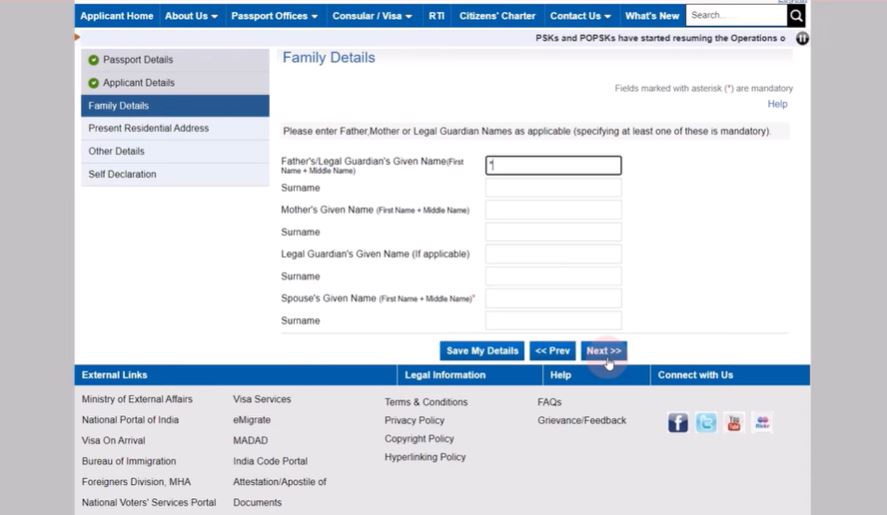The height and width of the screenshot is (515, 887).
Task: Open the YouTube social icon
Action: tap(734, 423)
